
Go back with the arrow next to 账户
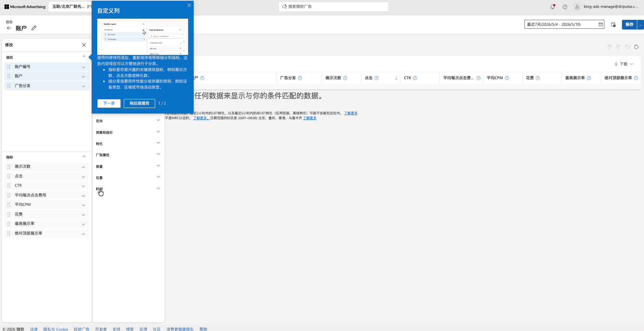click(9, 28)
